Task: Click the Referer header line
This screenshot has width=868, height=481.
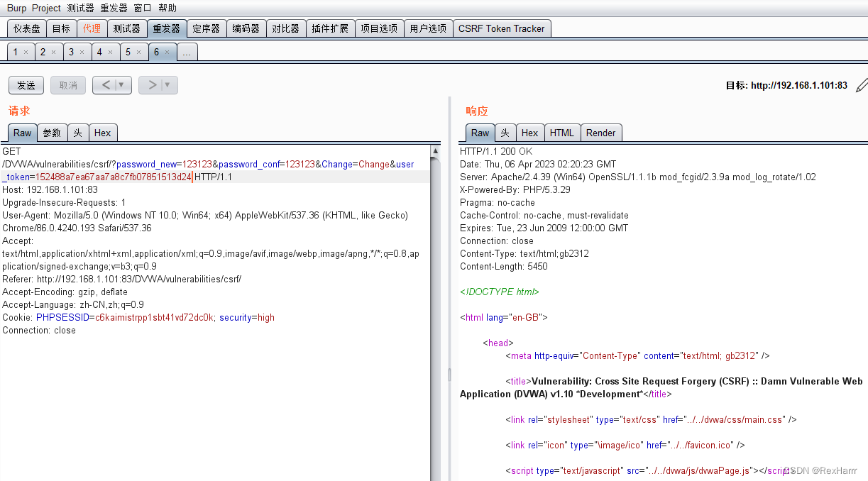Action: coord(122,279)
